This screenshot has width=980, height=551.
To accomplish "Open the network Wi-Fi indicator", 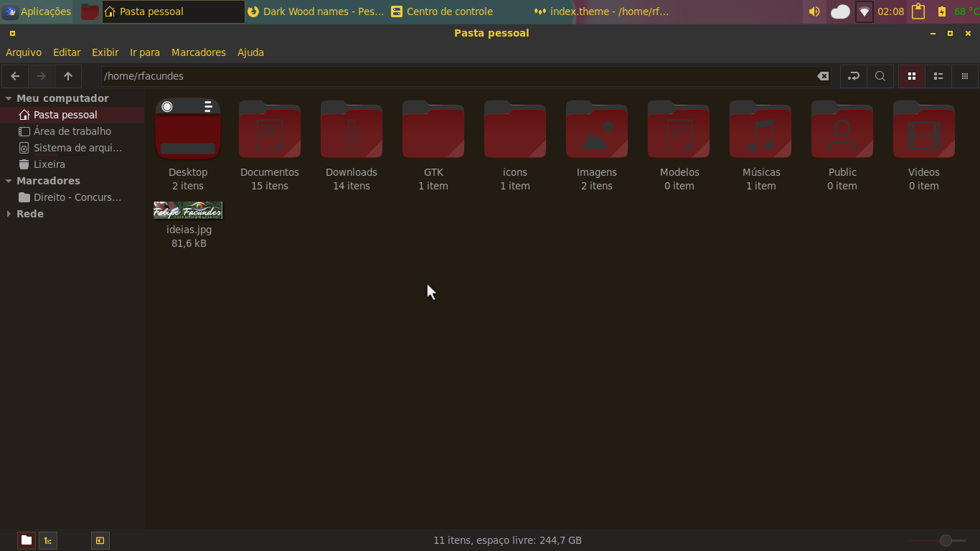I will point(864,11).
